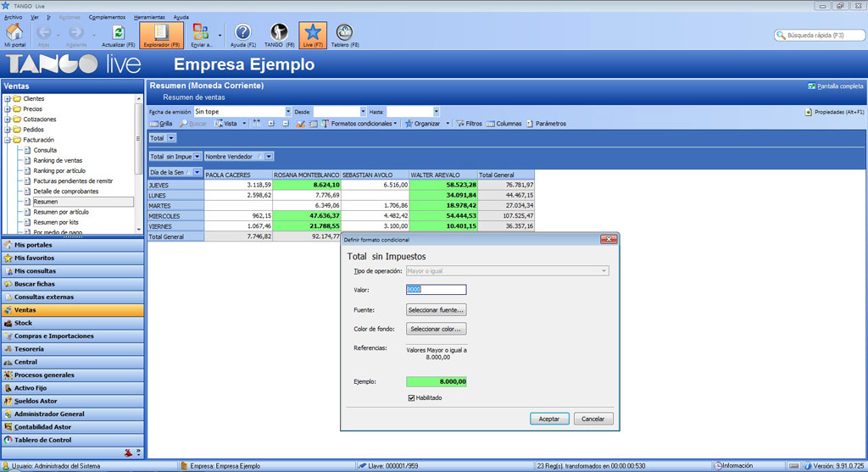The width and height of the screenshot is (868, 472).
Task: Select Tesorería module in sidebar
Action: [73, 349]
